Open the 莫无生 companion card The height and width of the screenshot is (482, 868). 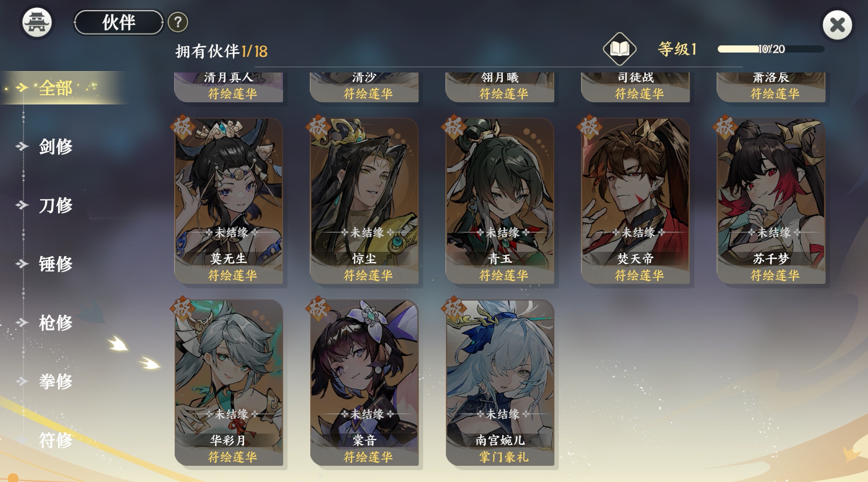click(229, 201)
